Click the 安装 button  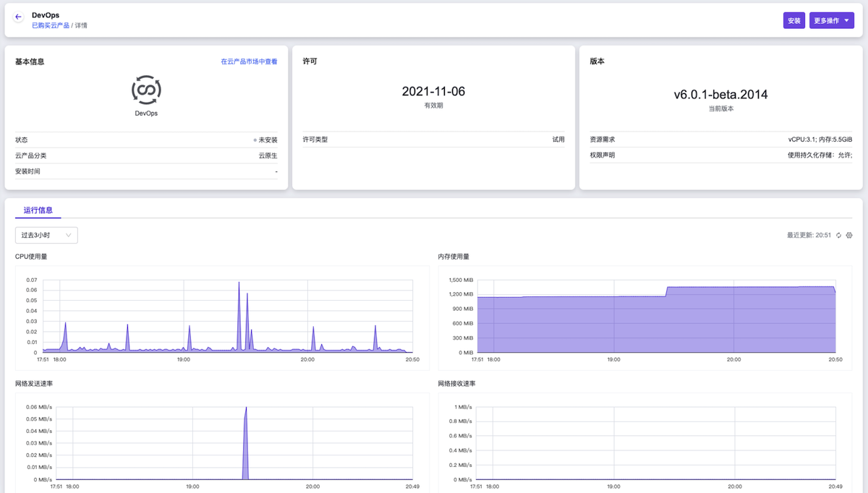[x=793, y=21]
